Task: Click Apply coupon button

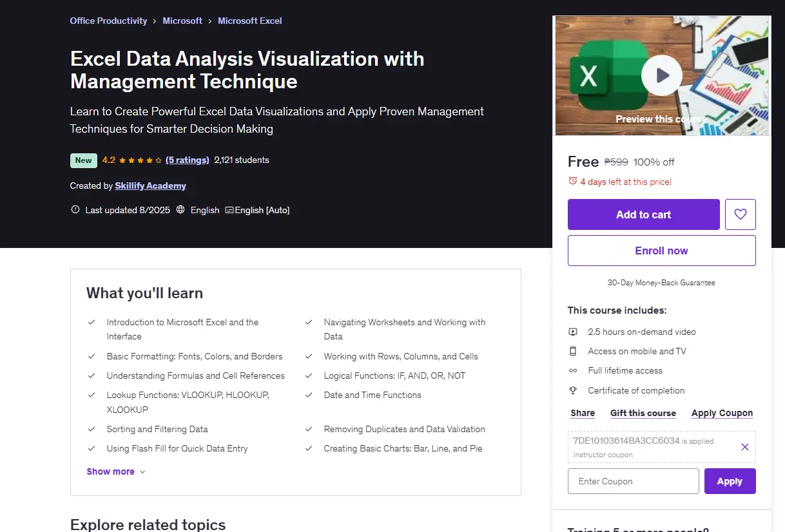Action: 730,481
